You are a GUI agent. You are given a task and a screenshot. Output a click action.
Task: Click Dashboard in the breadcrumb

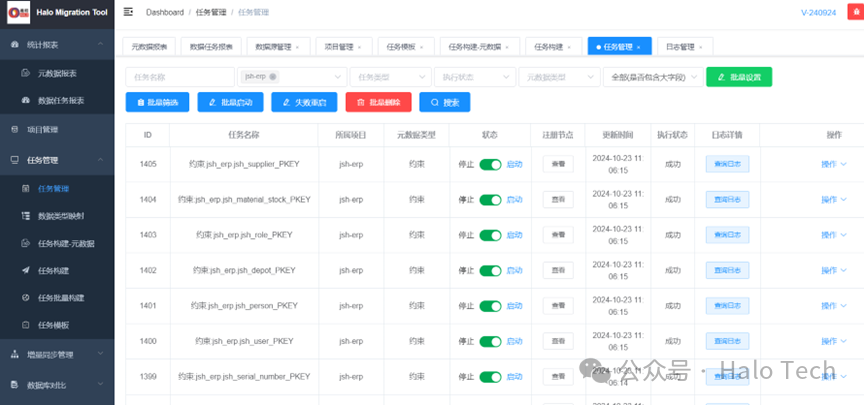(165, 12)
